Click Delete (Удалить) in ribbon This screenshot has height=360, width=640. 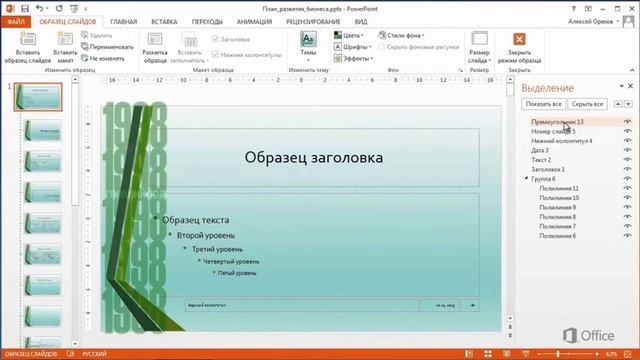96,36
